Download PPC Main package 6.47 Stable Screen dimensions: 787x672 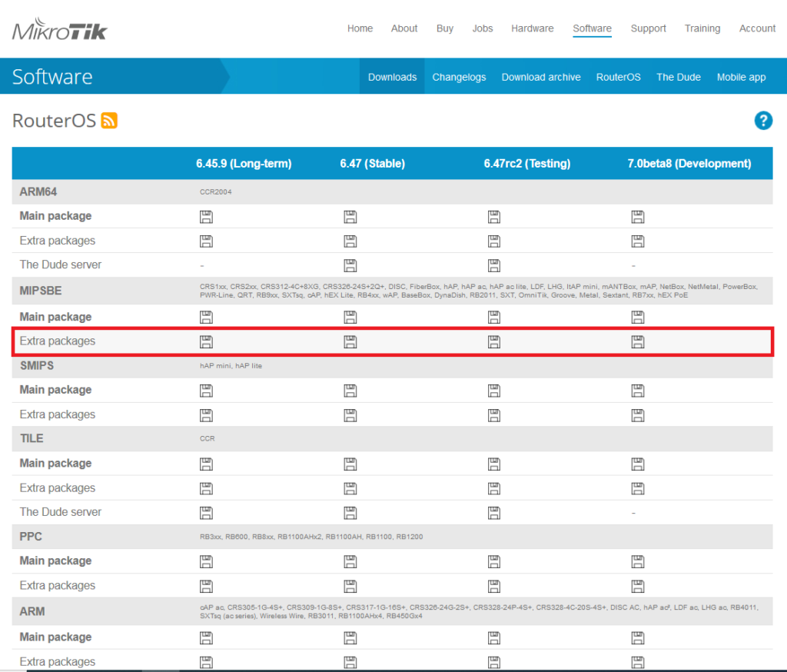tap(350, 561)
